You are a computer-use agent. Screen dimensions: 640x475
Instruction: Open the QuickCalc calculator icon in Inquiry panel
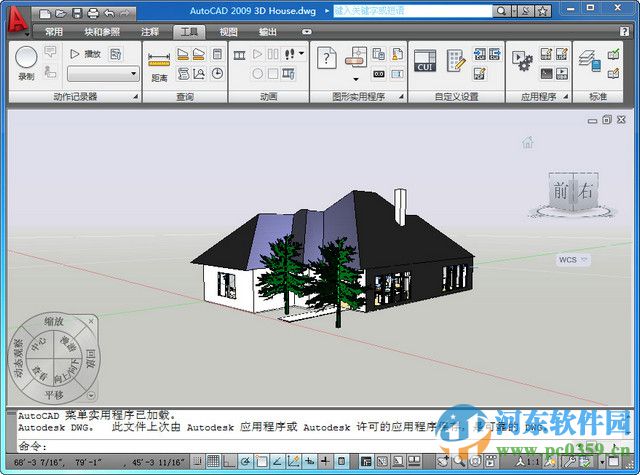tap(218, 54)
